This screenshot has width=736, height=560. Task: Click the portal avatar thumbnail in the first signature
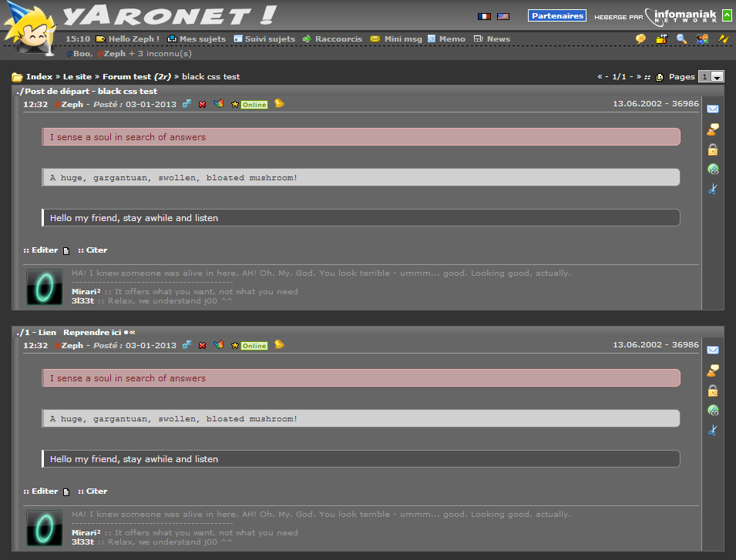[45, 287]
